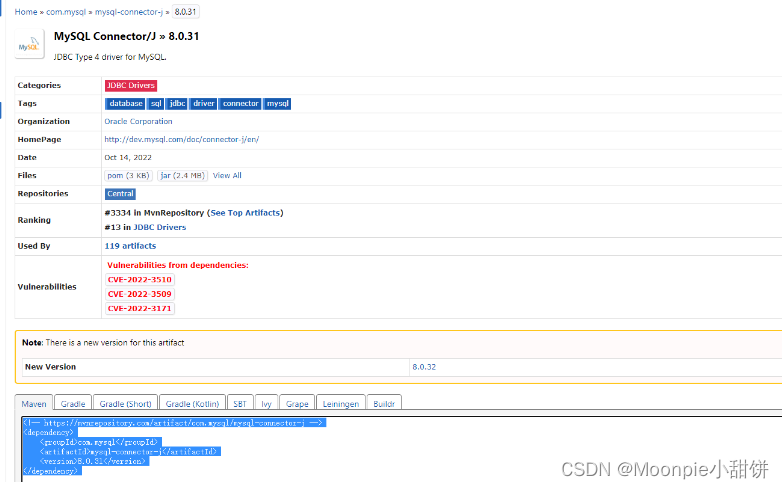Select the connector tag
The height and width of the screenshot is (489, 784).
tap(240, 104)
